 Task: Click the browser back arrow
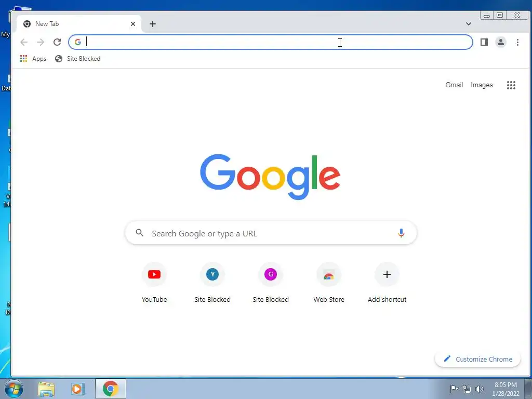point(24,42)
